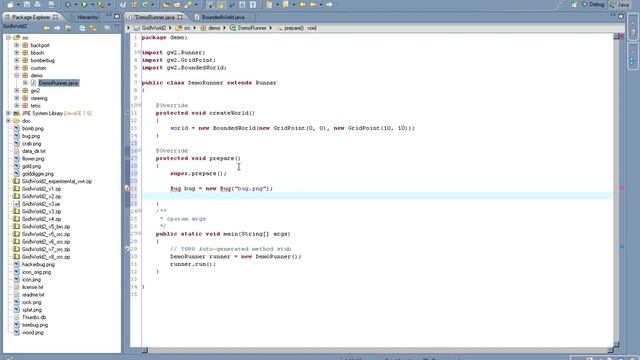Screen dimensions: 640x360
Task: Expand the bomberbug package
Action: pyautogui.click(x=17, y=60)
